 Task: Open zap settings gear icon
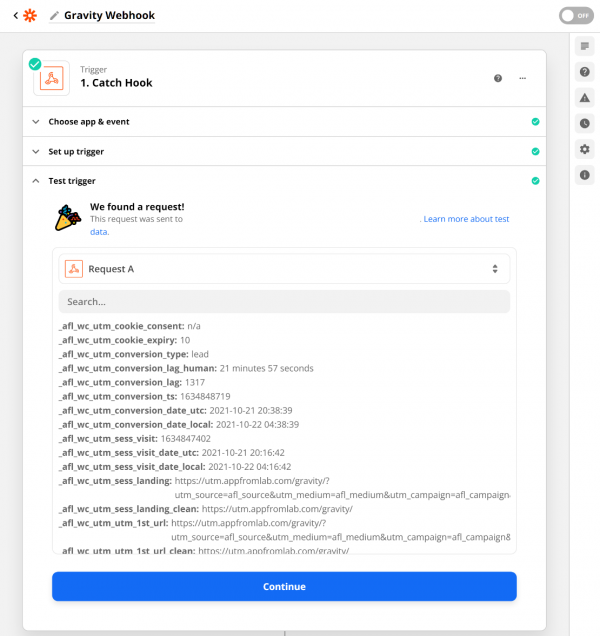click(x=584, y=149)
